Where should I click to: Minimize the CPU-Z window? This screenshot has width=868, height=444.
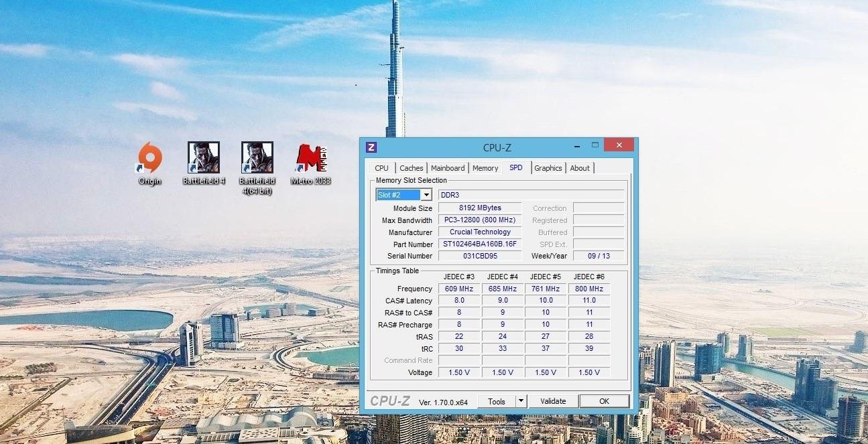click(x=576, y=145)
